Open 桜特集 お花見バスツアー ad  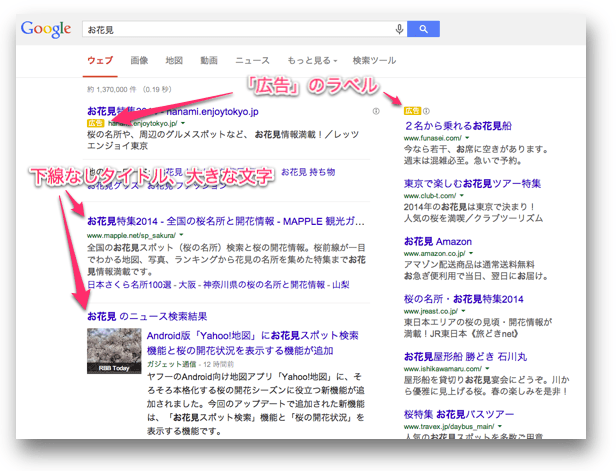pos(459,414)
